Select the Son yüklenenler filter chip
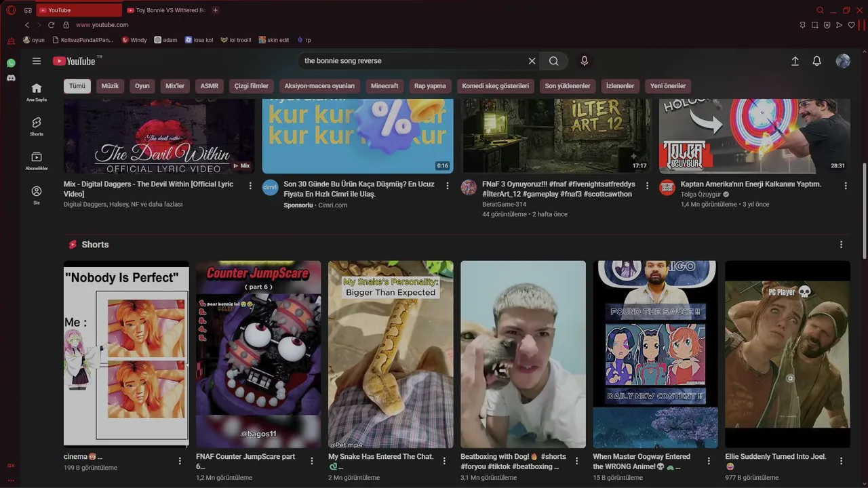Viewport: 868px width, 488px height. [568, 86]
